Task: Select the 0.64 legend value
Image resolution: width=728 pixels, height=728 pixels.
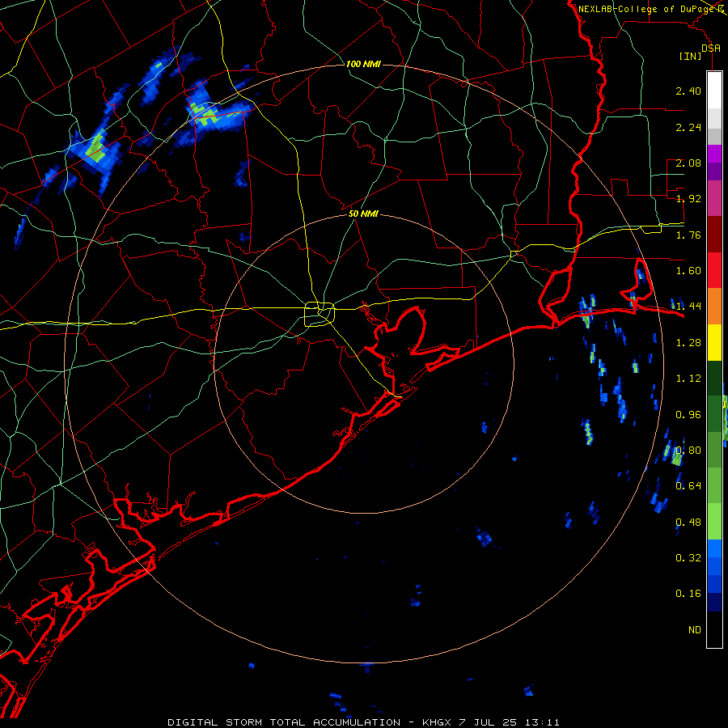Action: click(x=688, y=486)
